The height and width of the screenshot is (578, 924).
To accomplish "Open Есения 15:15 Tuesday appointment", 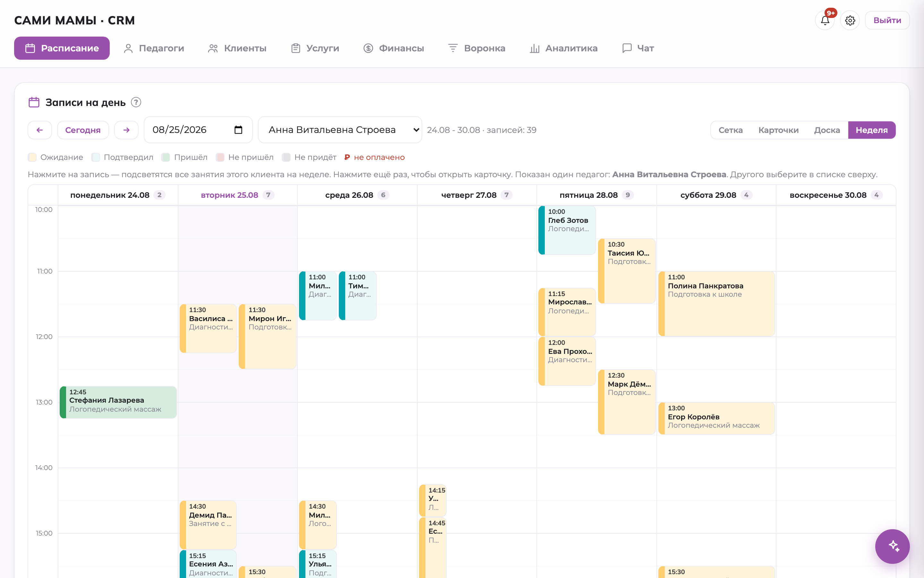I will point(208,564).
